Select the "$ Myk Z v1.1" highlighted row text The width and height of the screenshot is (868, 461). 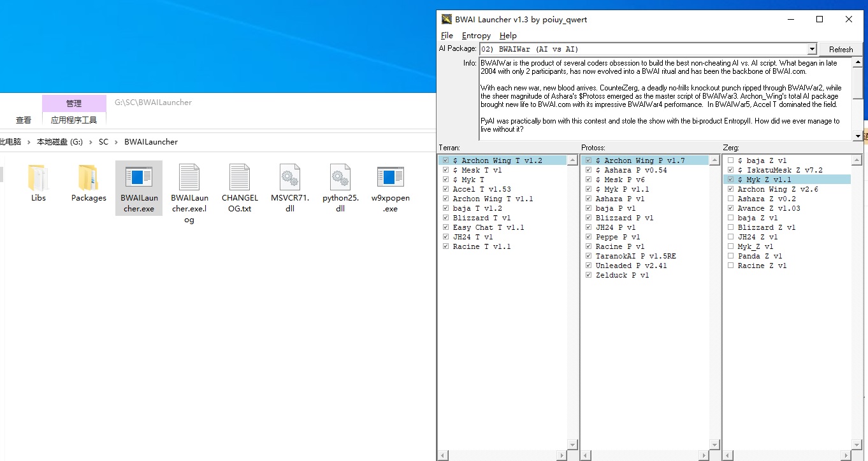765,180
